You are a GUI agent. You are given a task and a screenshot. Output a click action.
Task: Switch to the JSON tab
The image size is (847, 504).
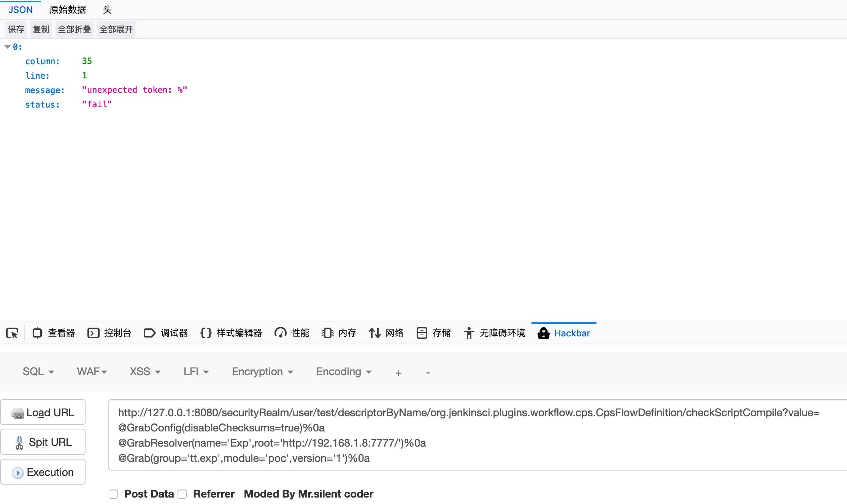pos(21,10)
